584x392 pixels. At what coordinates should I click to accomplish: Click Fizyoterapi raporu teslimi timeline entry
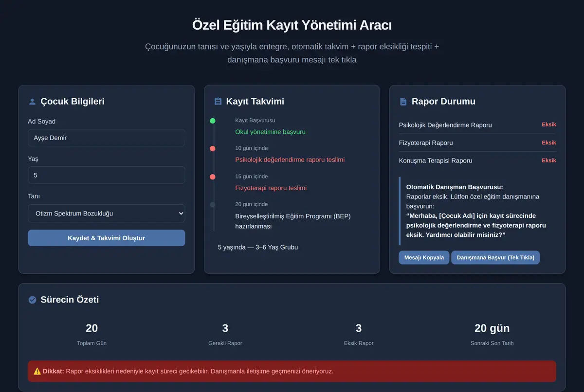[271, 188]
